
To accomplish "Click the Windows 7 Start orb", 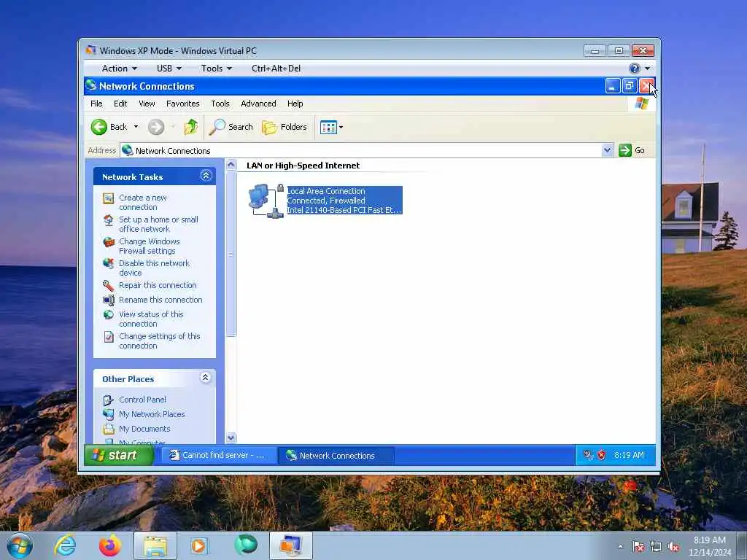I will (20, 545).
